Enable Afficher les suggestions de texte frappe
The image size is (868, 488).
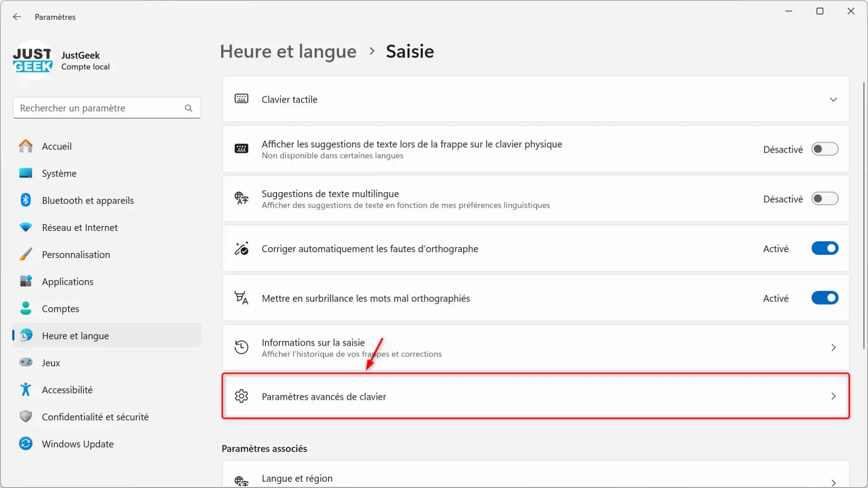click(x=825, y=149)
